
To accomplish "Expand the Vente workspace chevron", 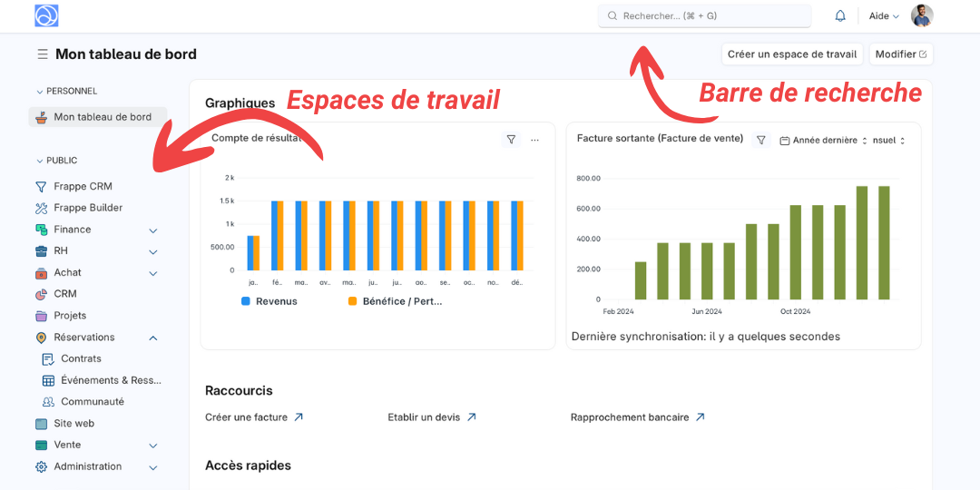I will [x=153, y=446].
